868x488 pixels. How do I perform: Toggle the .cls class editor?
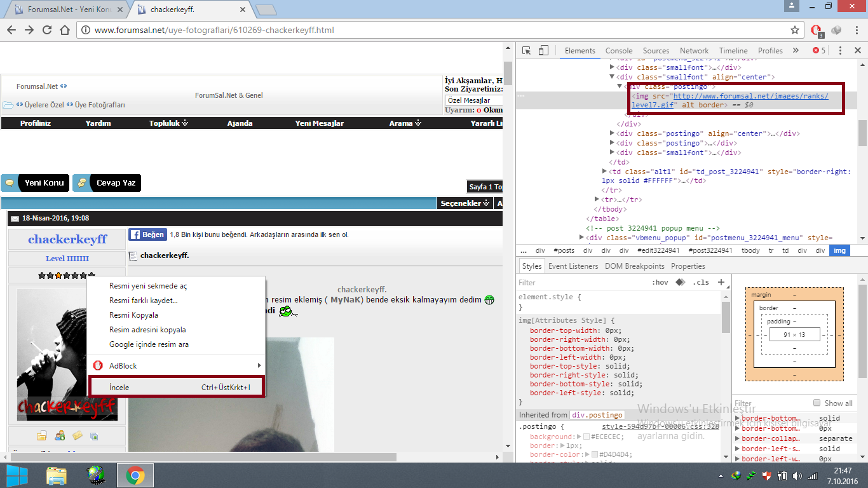[x=701, y=282]
